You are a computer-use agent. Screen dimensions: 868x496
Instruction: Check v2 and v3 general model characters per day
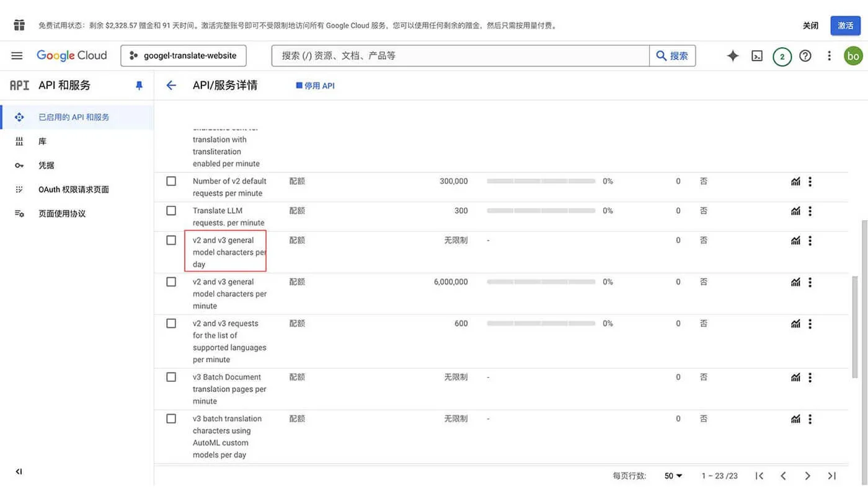[x=171, y=239]
